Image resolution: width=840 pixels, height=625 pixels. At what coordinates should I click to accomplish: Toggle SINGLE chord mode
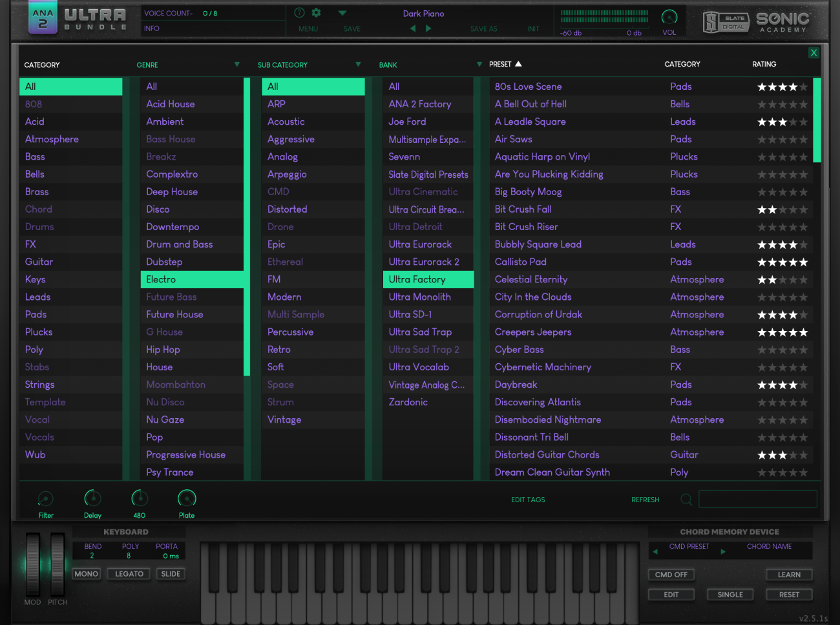tap(730, 595)
